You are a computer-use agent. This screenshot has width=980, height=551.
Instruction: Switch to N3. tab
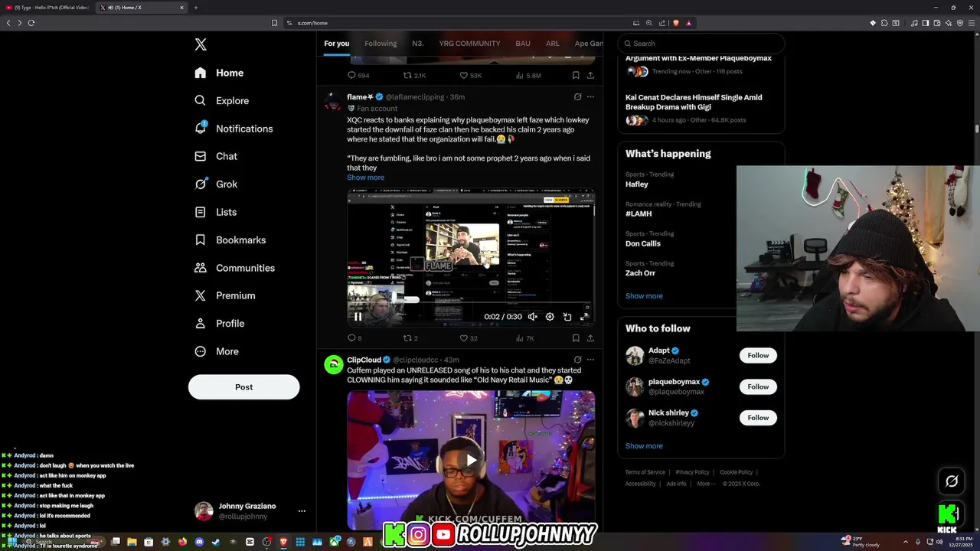pos(418,44)
